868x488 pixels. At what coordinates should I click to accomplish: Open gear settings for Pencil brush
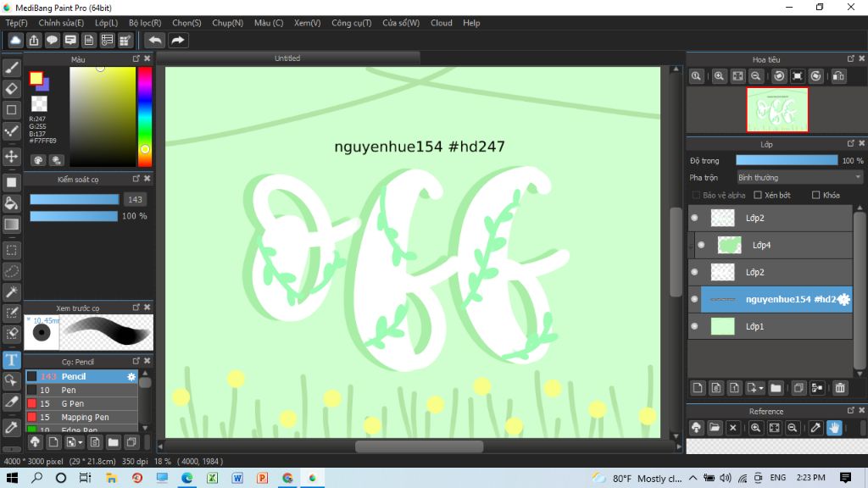point(131,376)
